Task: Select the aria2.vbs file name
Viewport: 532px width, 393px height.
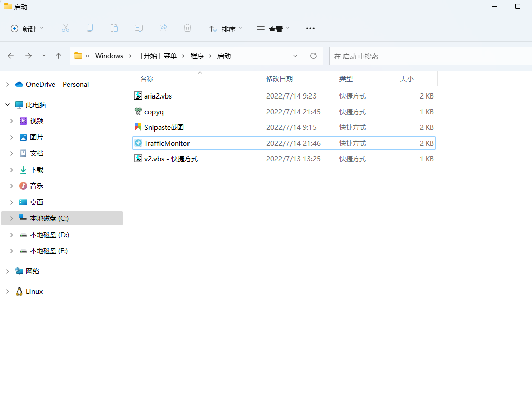Action: [x=158, y=96]
